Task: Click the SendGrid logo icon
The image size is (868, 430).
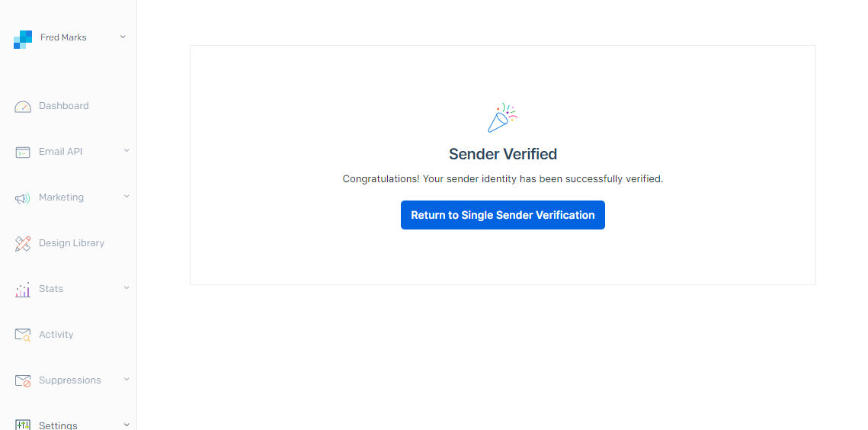Action: tap(23, 40)
